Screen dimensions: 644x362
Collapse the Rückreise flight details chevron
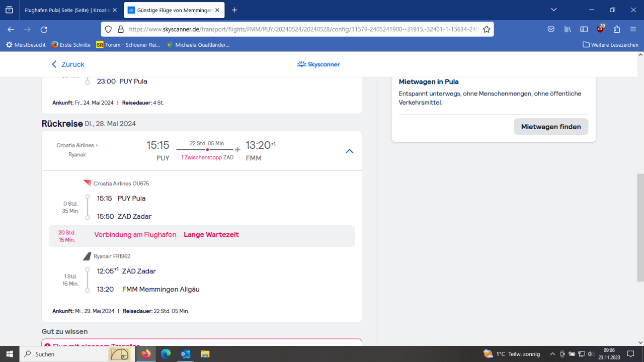point(350,151)
